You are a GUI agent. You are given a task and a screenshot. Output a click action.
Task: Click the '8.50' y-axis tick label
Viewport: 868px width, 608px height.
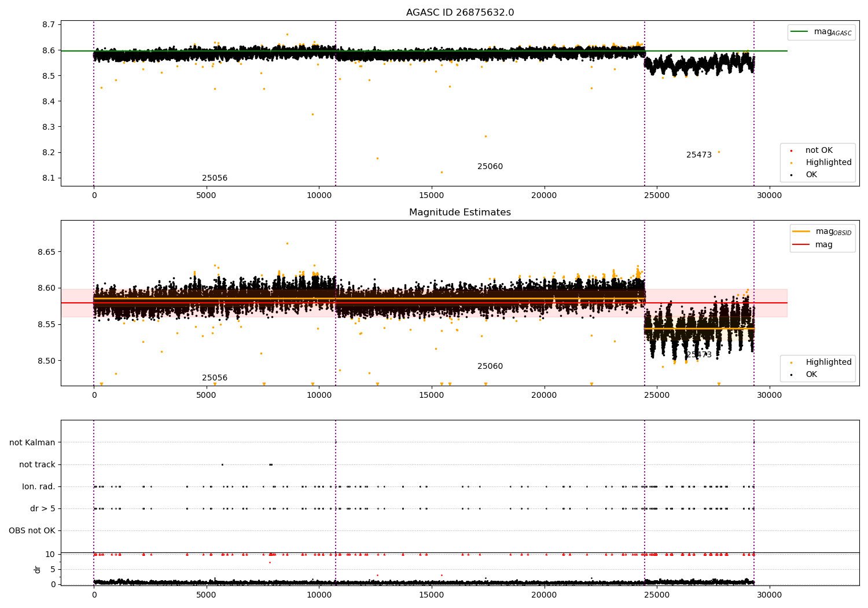tap(47, 361)
